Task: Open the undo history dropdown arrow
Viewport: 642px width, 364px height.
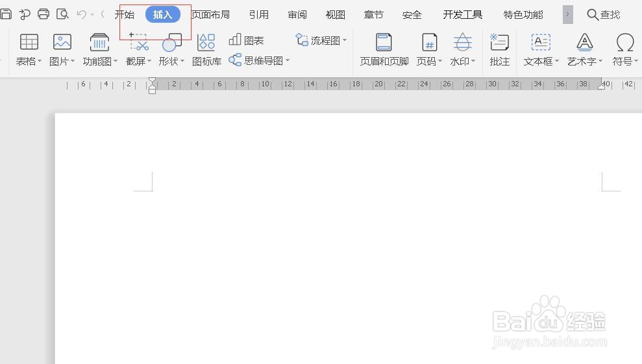Action: (92, 15)
